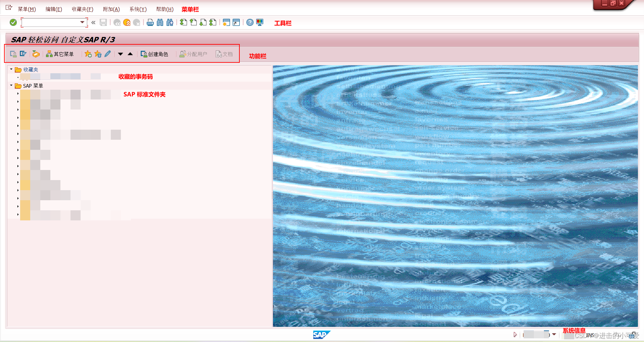
Task: Open the 菜单(M) menu
Action: [27, 9]
